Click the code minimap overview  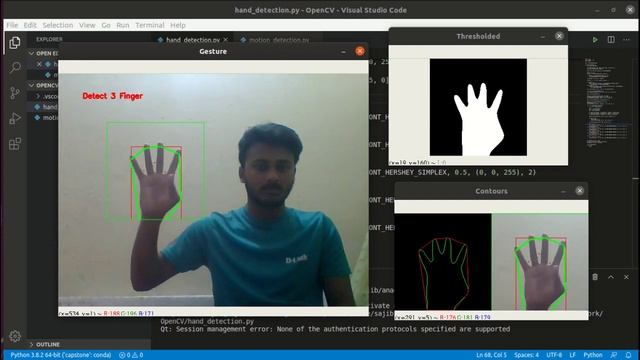point(607,102)
